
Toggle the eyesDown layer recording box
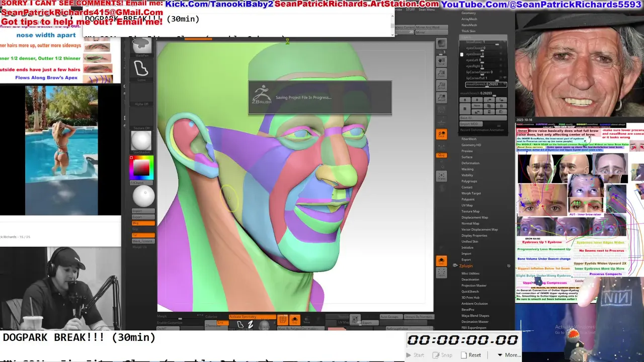pyautogui.click(x=462, y=54)
